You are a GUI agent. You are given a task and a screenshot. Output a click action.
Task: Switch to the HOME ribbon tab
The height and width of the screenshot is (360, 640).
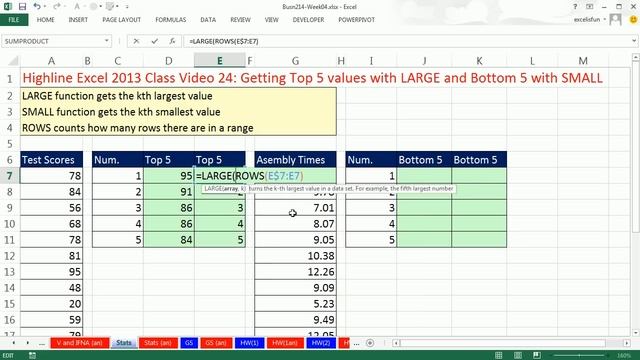tap(45, 20)
